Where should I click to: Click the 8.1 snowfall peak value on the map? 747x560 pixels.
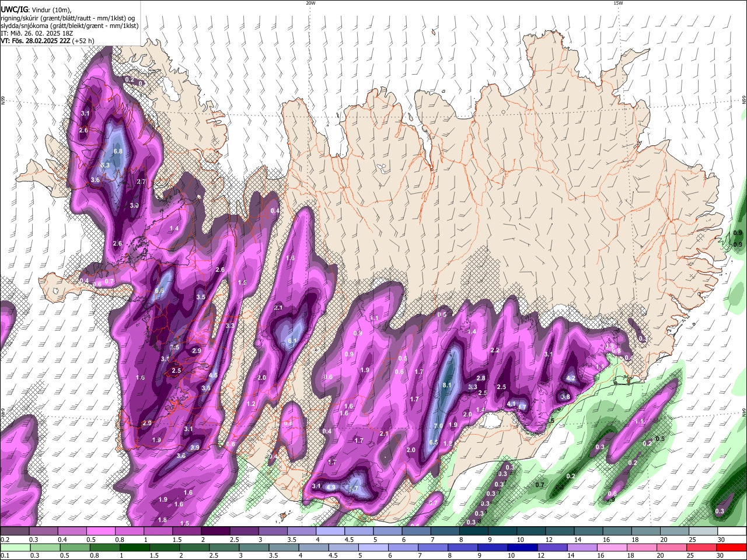tap(448, 386)
